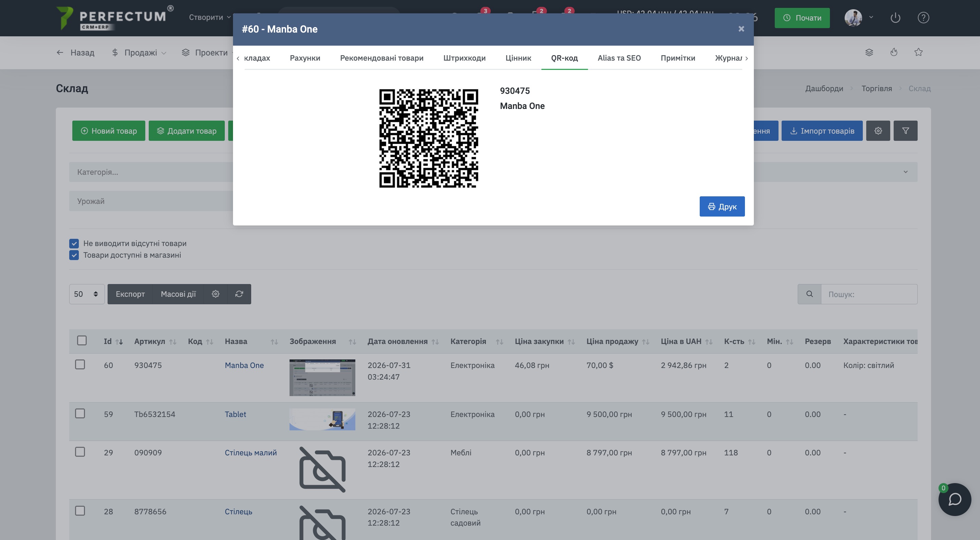The image size is (980, 540).
Task: Click the flame icon in subnav
Action: [894, 52]
